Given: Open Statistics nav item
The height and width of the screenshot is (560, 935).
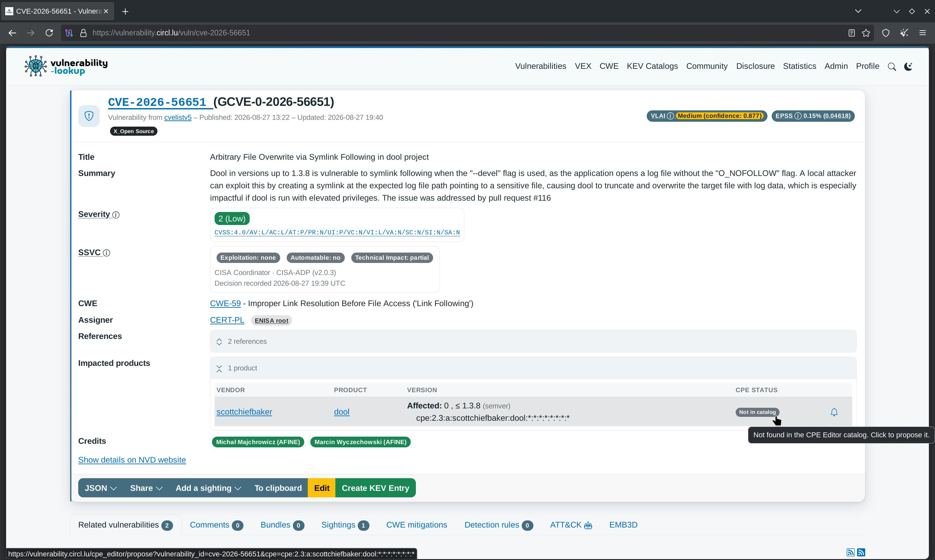Looking at the screenshot, I should point(800,66).
